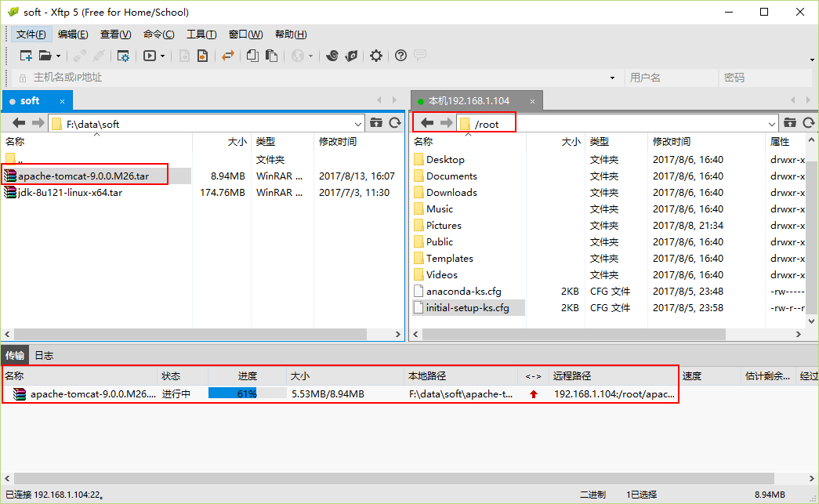Image resolution: width=819 pixels, height=504 pixels.
Task: Switch to the 日志 log tab
Action: [x=44, y=355]
